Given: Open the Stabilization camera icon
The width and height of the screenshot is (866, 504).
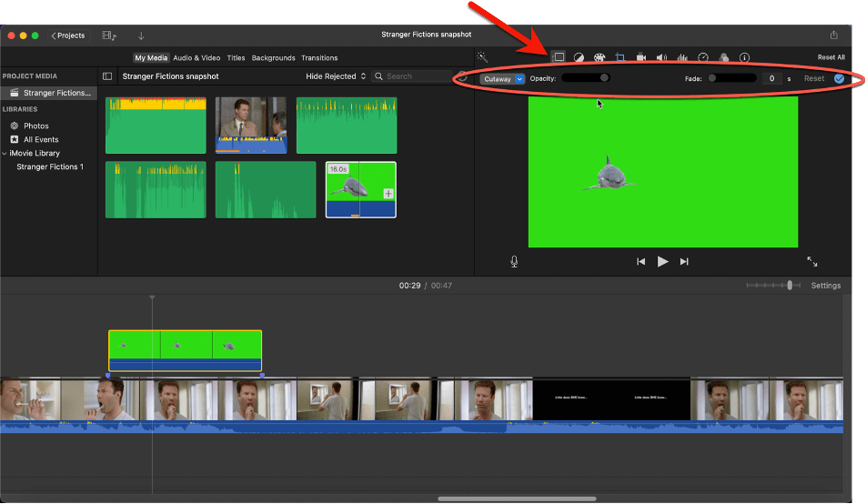Looking at the screenshot, I should 640,57.
